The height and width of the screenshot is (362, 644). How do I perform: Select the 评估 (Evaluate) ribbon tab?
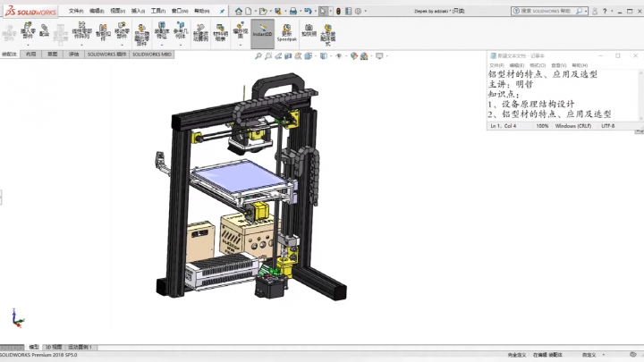pyautogui.click(x=73, y=55)
